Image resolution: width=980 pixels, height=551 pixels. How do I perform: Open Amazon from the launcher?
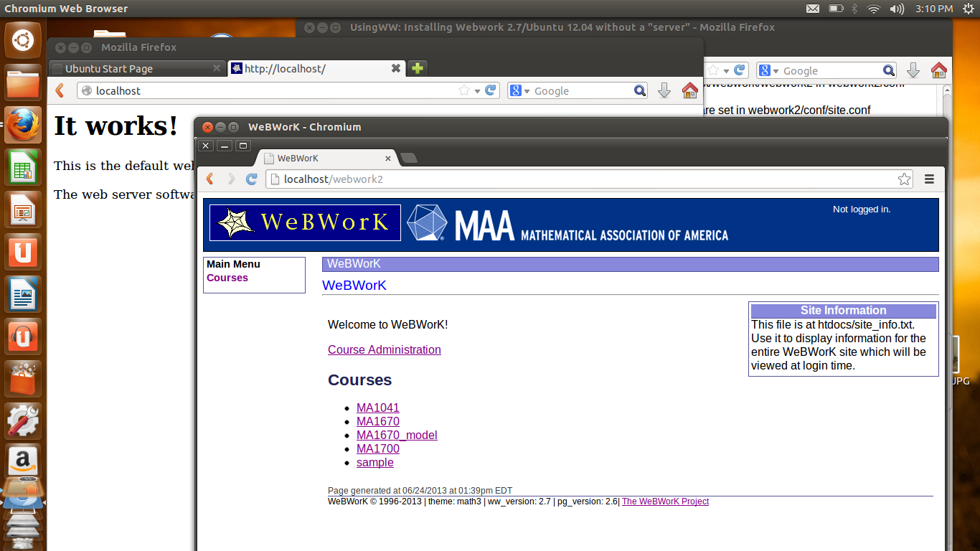click(23, 461)
